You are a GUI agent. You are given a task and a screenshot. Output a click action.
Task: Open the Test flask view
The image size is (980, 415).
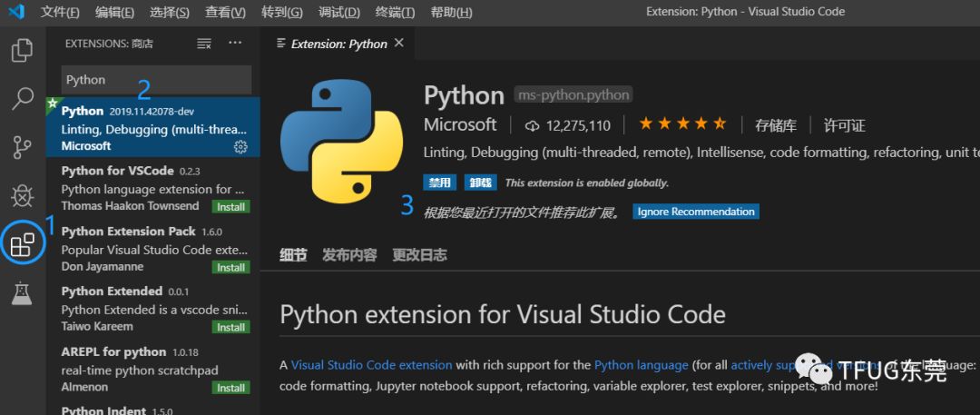[23, 292]
